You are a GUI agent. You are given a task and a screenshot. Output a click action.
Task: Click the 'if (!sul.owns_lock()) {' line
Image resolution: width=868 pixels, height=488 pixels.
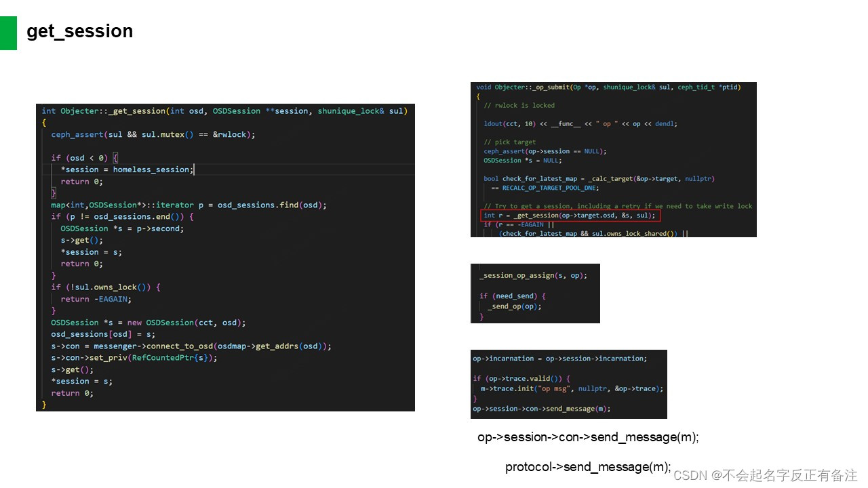(x=106, y=287)
